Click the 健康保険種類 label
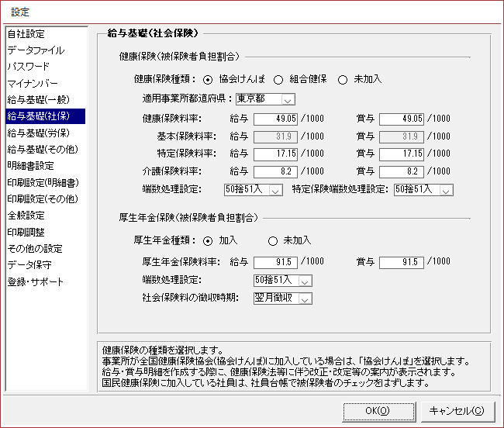Viewport: 504px width, 428px height. [164, 79]
